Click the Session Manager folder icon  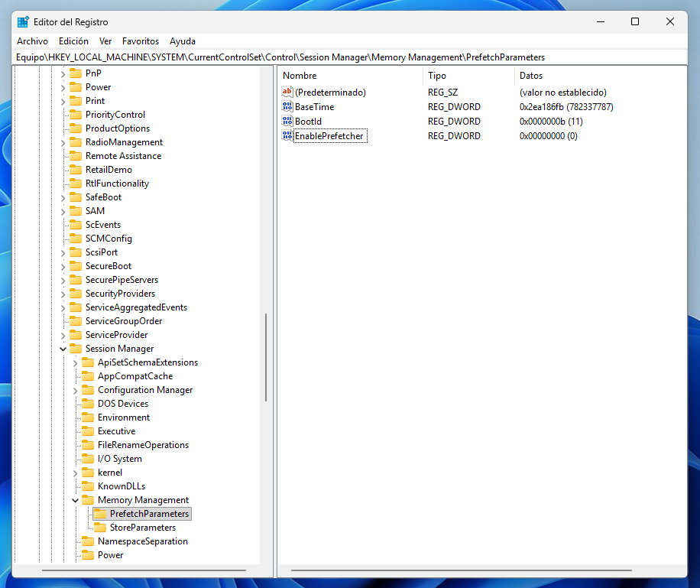(x=76, y=349)
